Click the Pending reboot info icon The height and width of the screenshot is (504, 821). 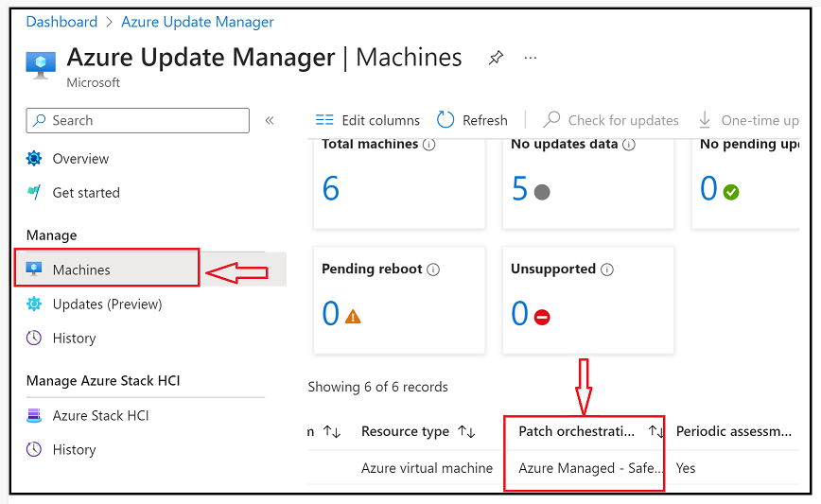point(433,269)
